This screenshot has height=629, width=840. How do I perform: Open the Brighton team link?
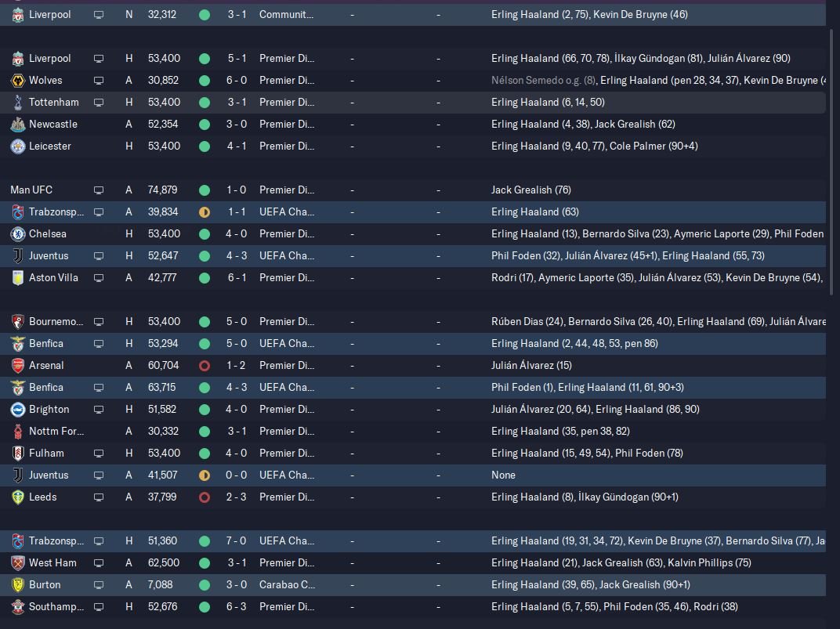click(49, 410)
